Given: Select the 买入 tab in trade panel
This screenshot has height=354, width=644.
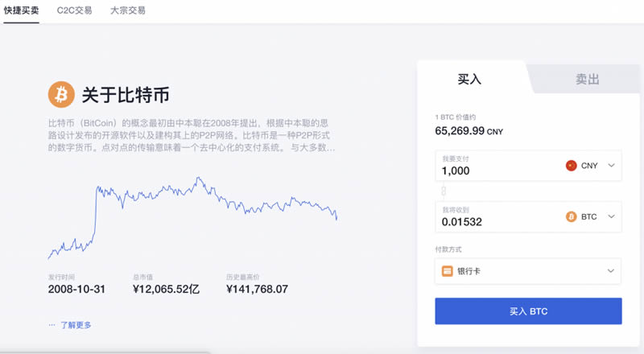Looking at the screenshot, I should click(x=469, y=79).
